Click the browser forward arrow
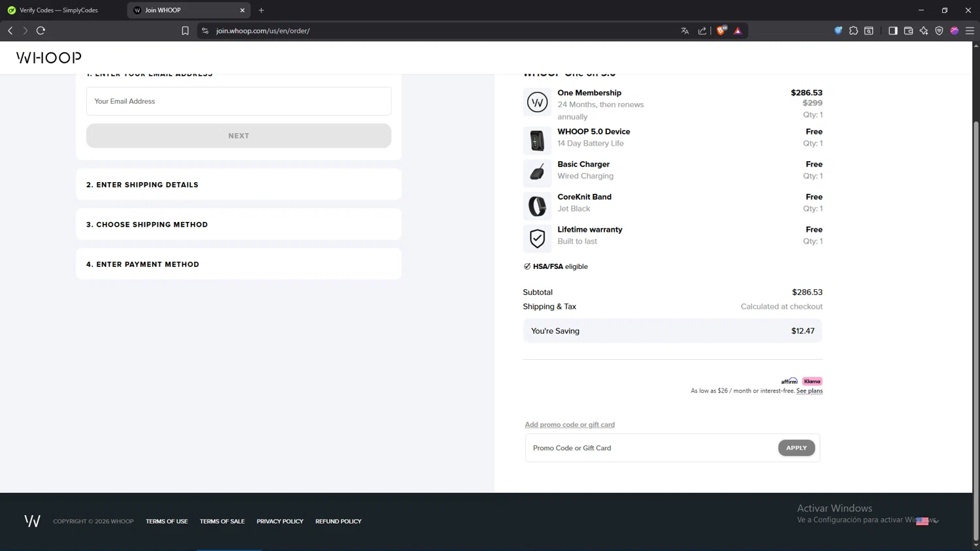This screenshot has height=551, width=980. [25, 31]
